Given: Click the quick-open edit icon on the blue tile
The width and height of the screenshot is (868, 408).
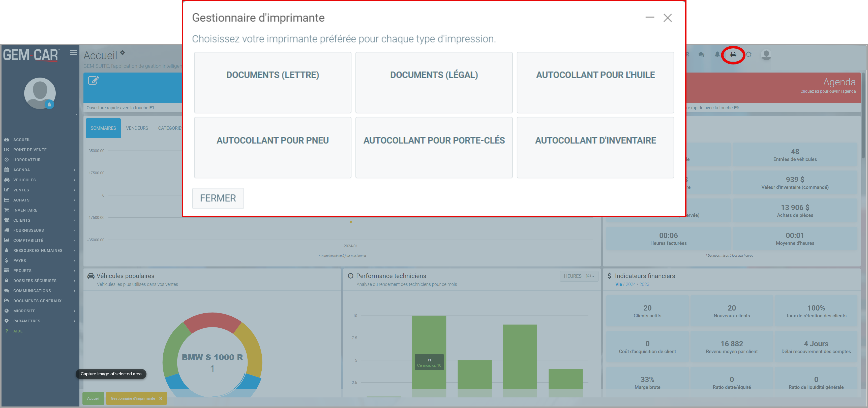Looking at the screenshot, I should pos(93,80).
